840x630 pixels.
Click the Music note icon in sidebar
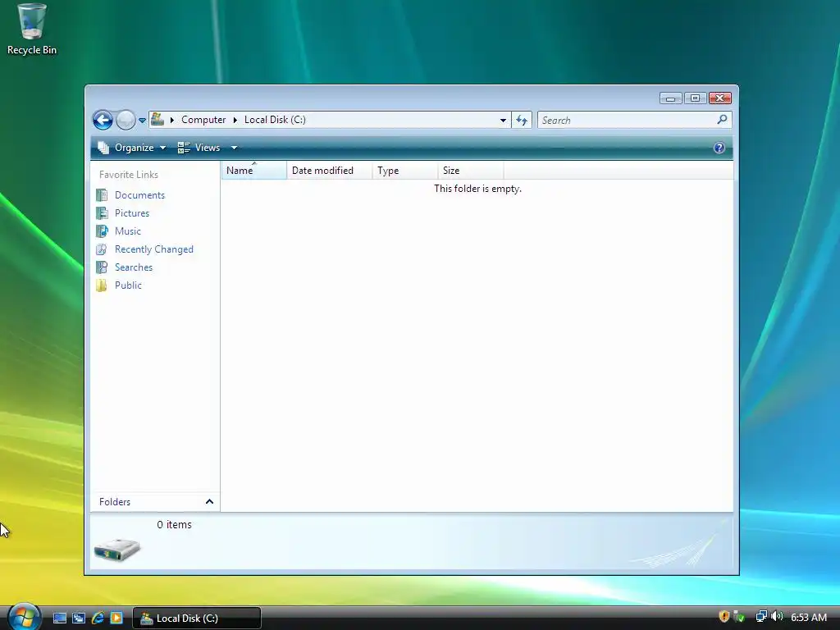pos(102,231)
